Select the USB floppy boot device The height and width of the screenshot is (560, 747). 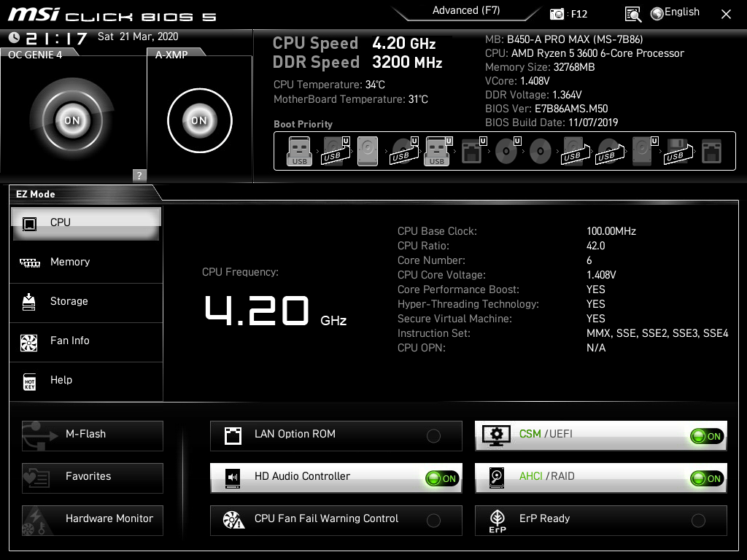(678, 152)
